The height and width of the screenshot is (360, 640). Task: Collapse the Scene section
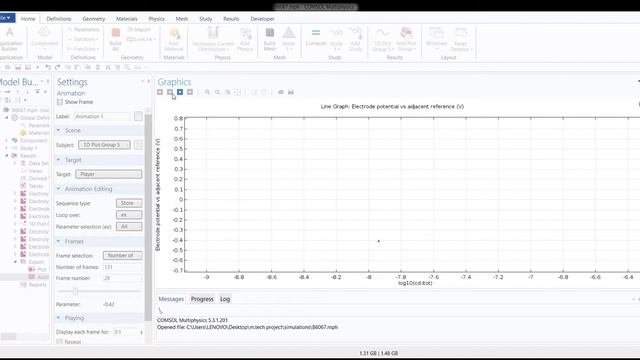click(59, 130)
